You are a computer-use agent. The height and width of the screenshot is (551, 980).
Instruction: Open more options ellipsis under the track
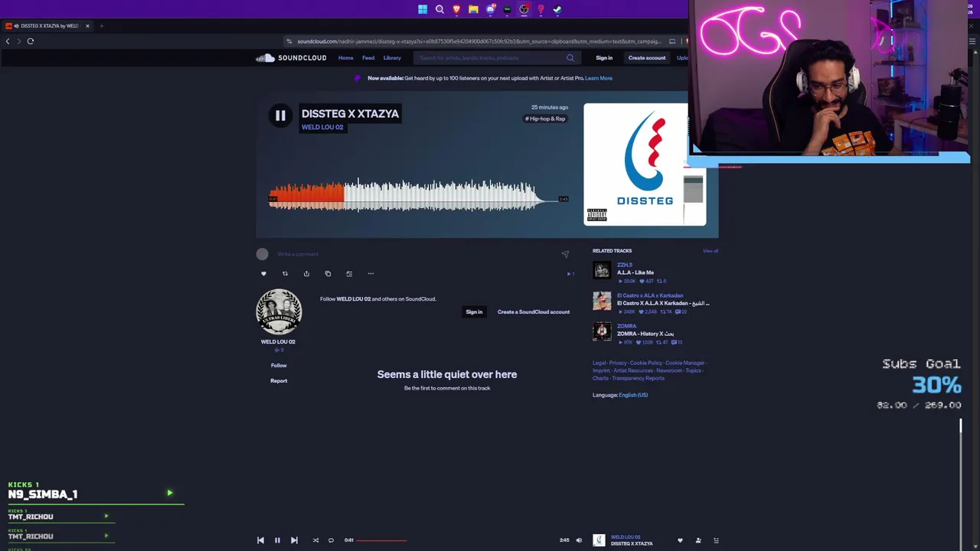point(371,274)
